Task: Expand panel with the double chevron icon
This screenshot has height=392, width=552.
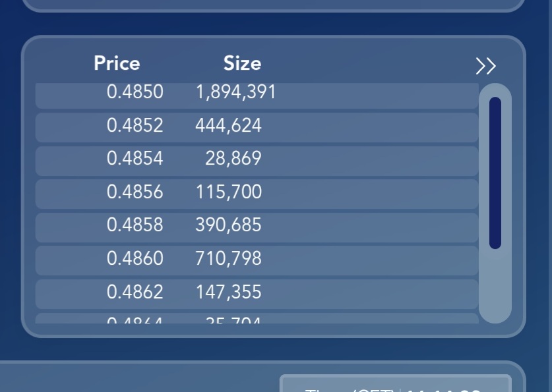Action: point(486,66)
